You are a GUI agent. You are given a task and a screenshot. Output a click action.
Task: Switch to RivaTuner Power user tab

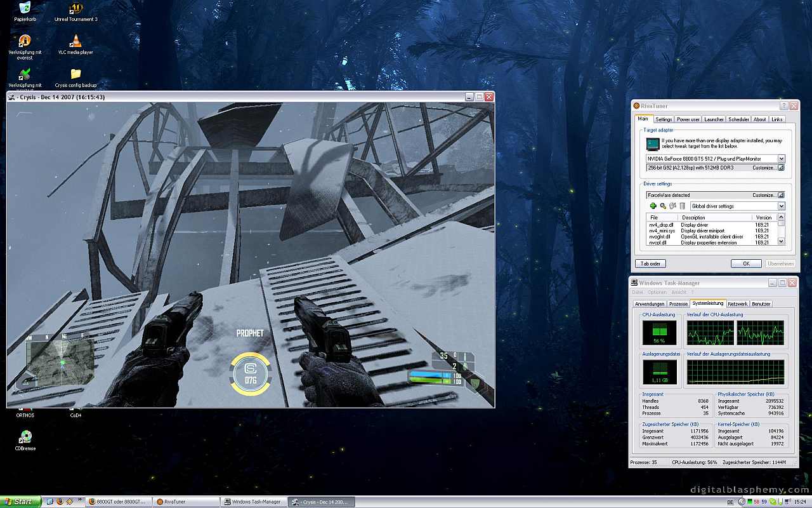click(688, 119)
